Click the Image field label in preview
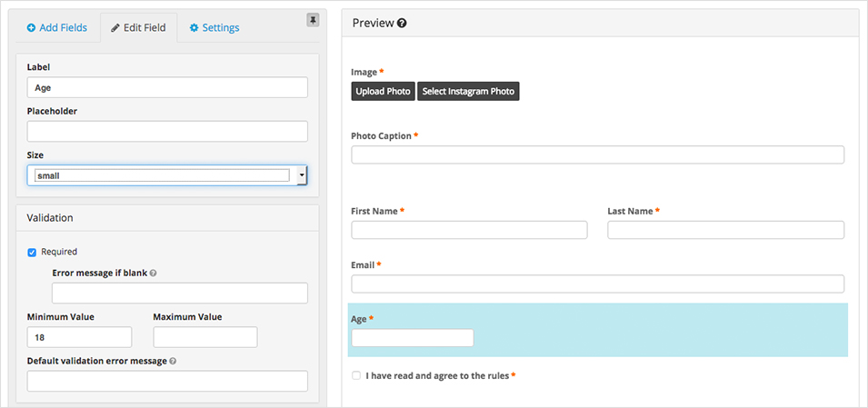868x408 pixels. click(364, 72)
